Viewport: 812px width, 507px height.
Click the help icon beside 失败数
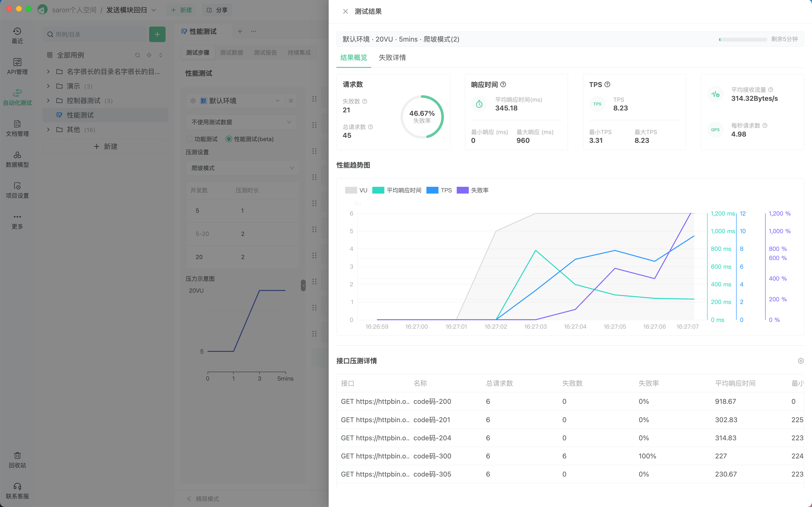[x=365, y=101]
